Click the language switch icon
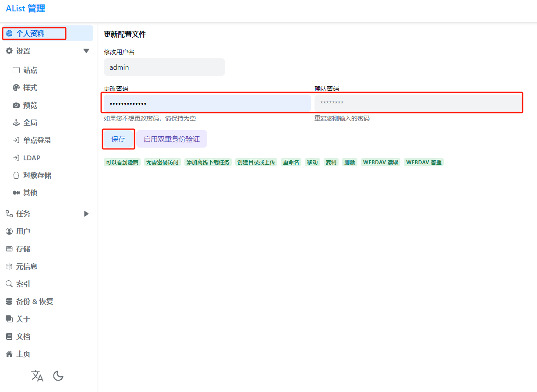 pyautogui.click(x=37, y=376)
